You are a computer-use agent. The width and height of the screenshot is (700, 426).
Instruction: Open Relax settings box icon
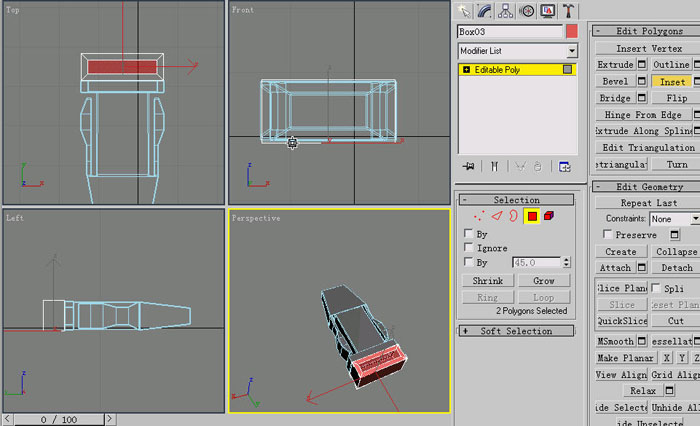(x=669, y=391)
